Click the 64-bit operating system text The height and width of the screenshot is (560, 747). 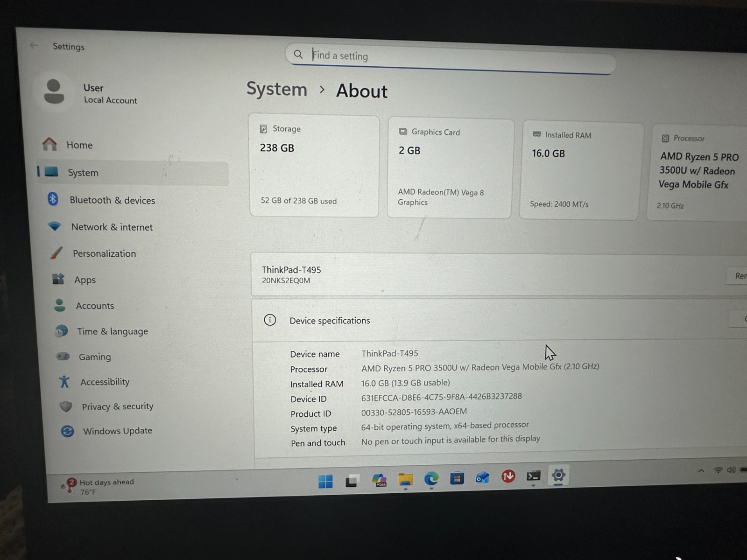[444, 426]
